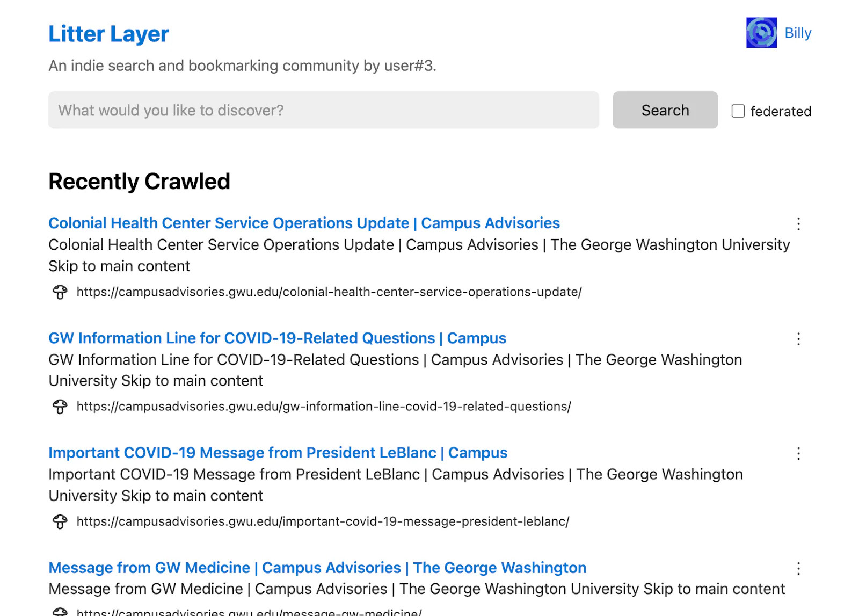Open the Litter Layer home link

[x=109, y=34]
